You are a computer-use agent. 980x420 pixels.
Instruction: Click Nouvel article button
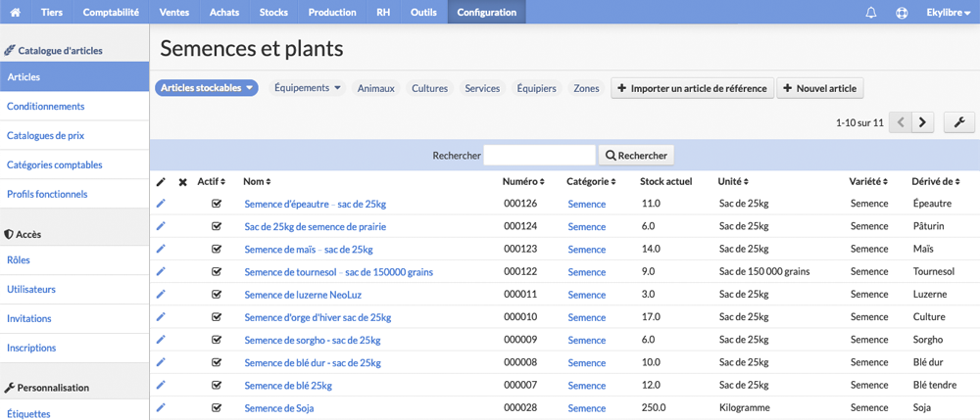point(820,88)
